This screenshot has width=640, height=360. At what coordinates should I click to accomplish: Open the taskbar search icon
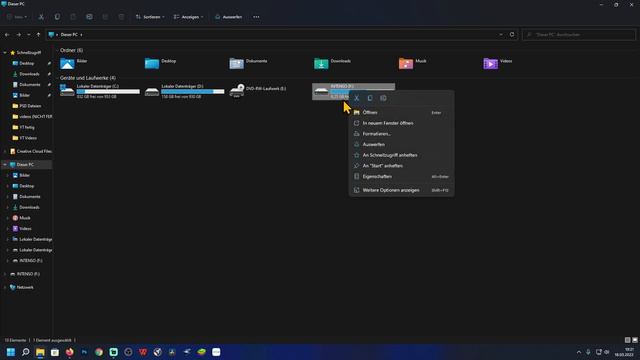pos(25,352)
